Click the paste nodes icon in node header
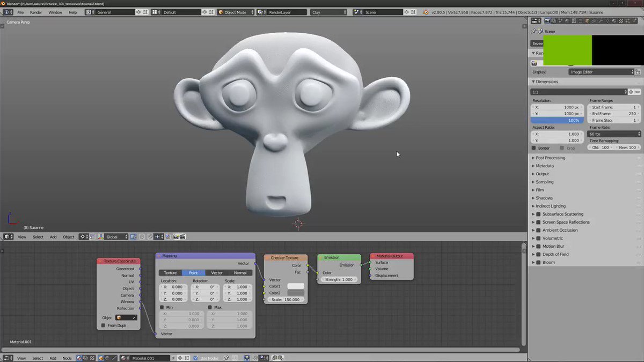Screen dimensions: 644x362 (281, 358)
